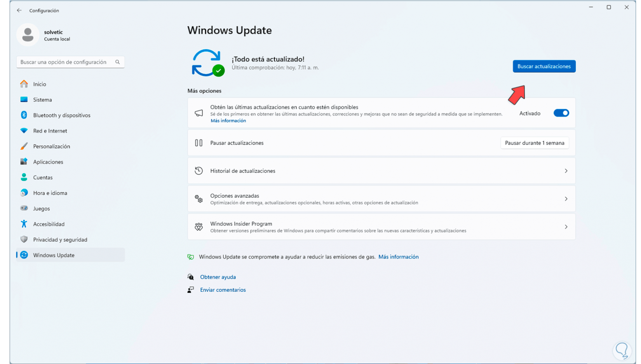Click the search magnifier icon

click(x=117, y=62)
